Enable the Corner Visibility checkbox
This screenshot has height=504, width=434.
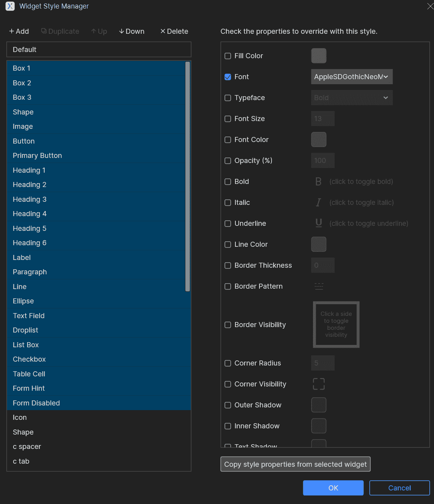228,384
